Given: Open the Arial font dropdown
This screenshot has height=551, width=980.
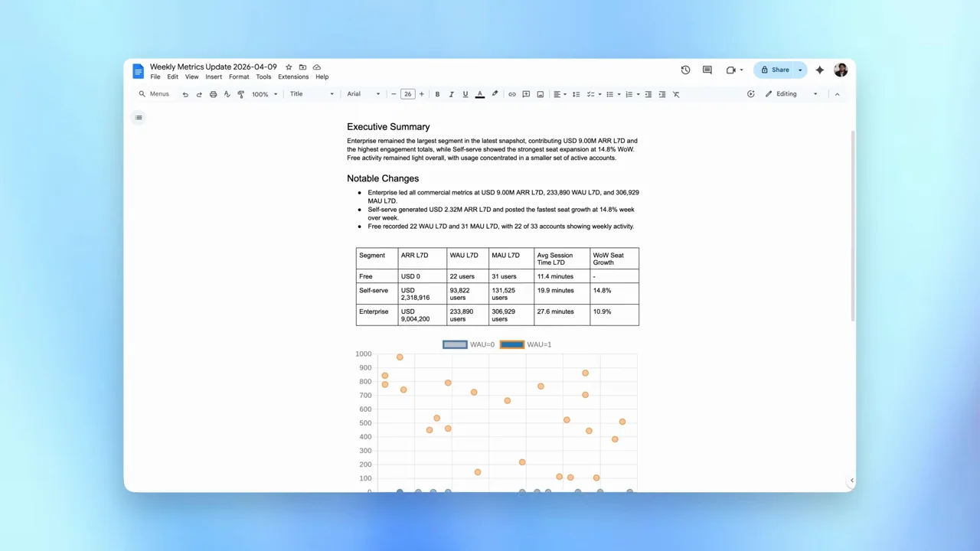Looking at the screenshot, I should click(363, 94).
